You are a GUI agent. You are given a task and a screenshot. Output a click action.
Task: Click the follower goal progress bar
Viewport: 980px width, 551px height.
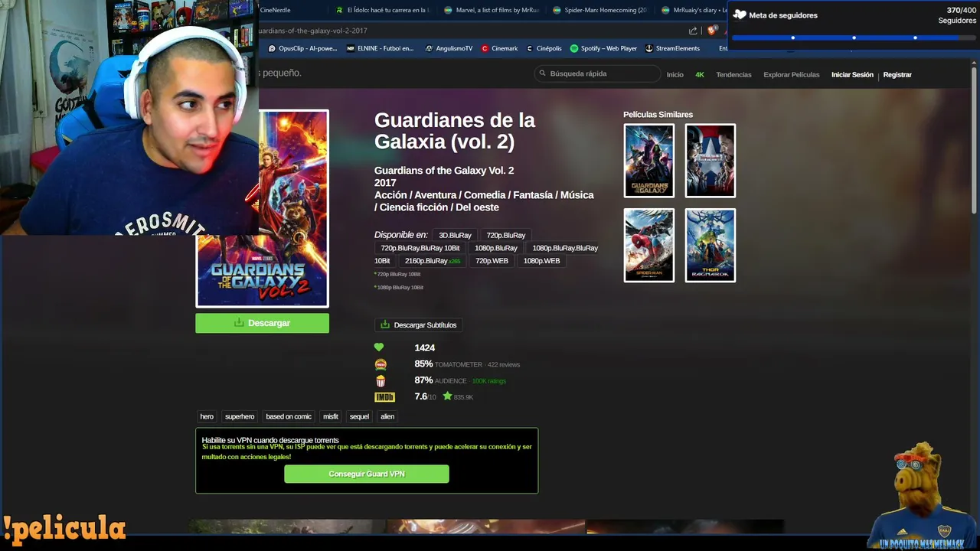854,37
